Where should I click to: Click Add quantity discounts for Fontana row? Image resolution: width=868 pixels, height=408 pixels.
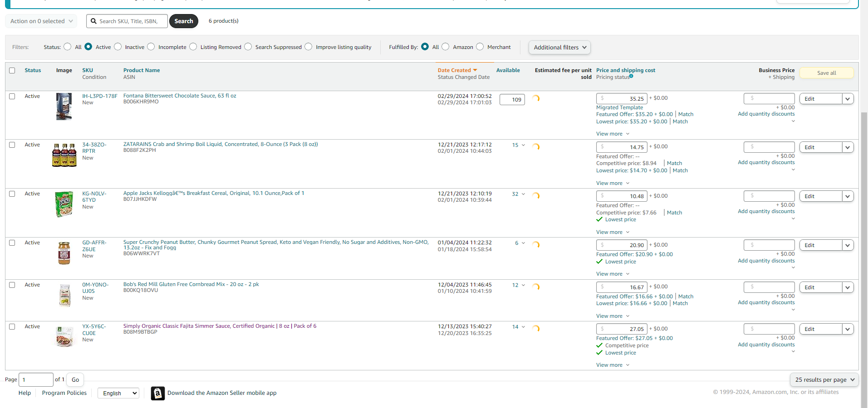(766, 114)
